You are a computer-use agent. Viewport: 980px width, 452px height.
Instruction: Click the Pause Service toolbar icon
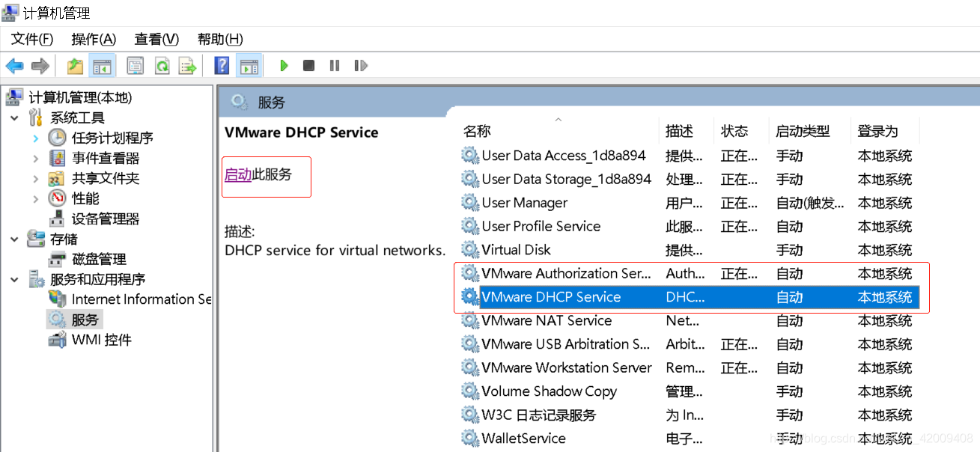(x=335, y=66)
